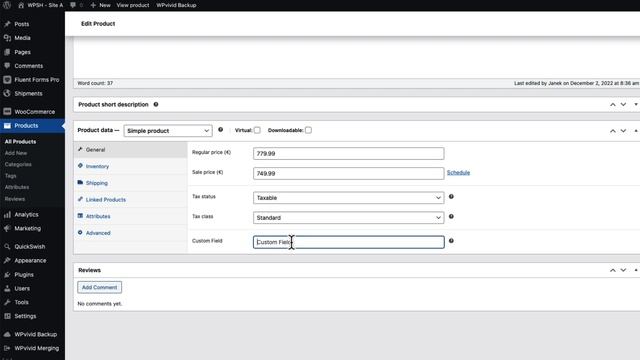This screenshot has width=640, height=360.
Task: Click the Pages icon in sidebar
Action: pos(7,52)
